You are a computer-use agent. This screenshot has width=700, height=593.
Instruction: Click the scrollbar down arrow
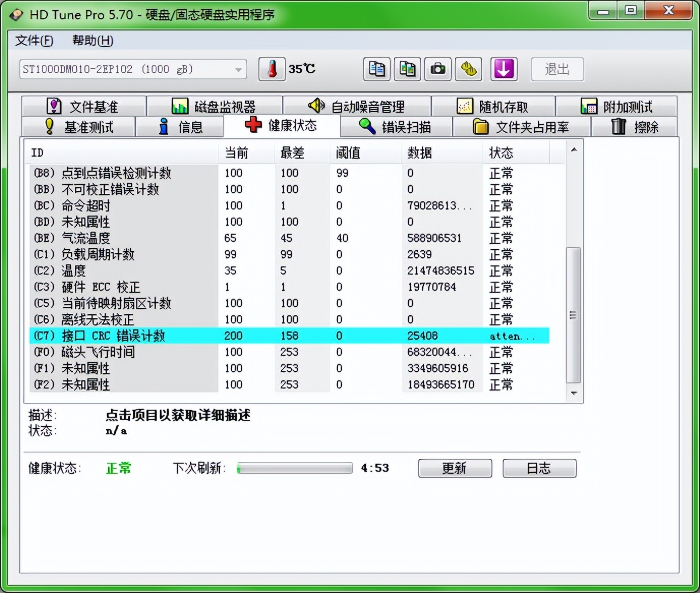574,393
